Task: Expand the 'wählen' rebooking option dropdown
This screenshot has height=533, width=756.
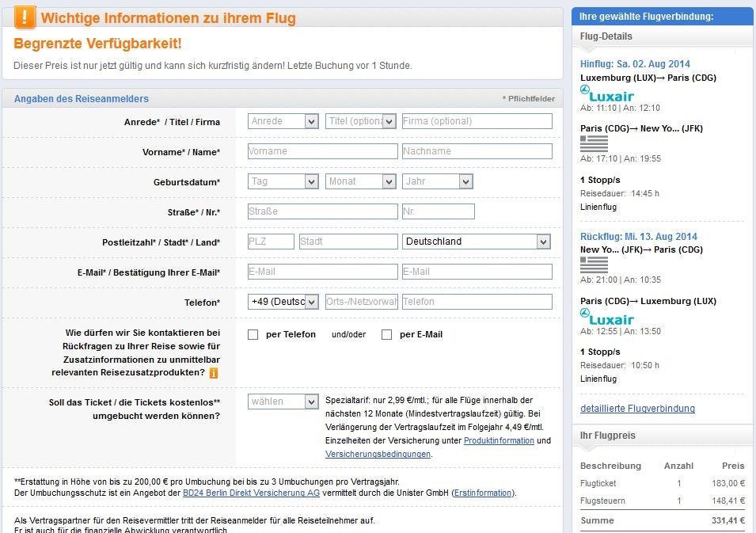Action: pyautogui.click(x=283, y=402)
